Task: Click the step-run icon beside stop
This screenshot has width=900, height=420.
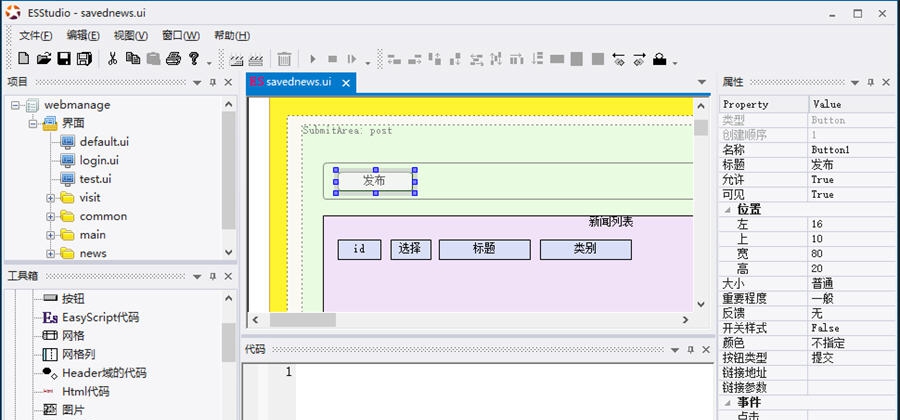Action: point(352,59)
